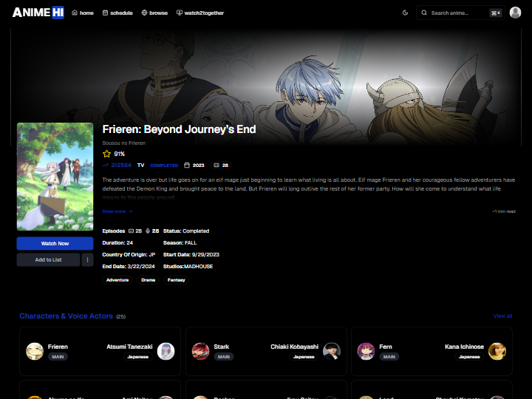Click the popularity trend icon beside 312564
The height and width of the screenshot is (399, 532).
pos(106,166)
